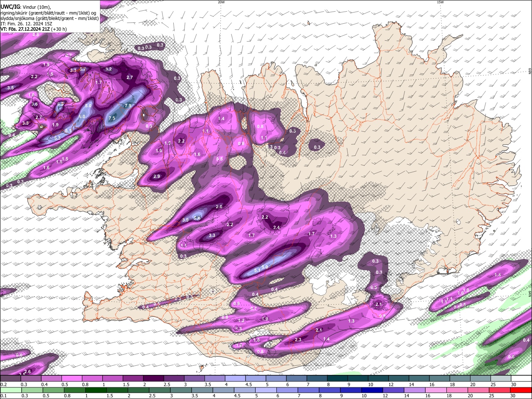Click the 2.3 precipitation value on the map
532x399 pixels.
point(298,340)
